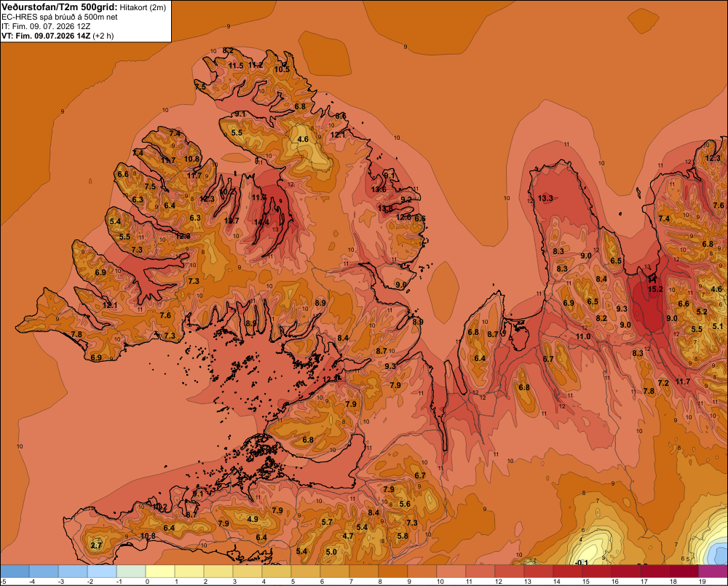Click the 15.2 temperature value
This screenshot has height=586, width=728.
click(655, 289)
